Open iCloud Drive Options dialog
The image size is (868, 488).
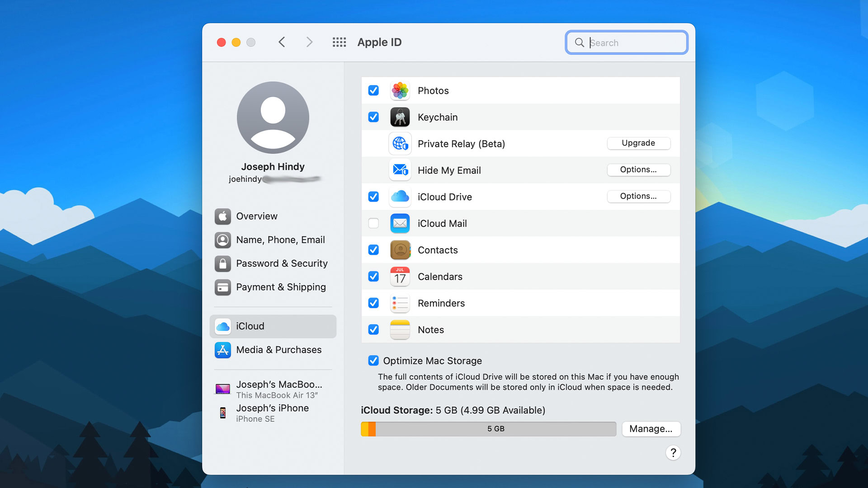pyautogui.click(x=638, y=196)
